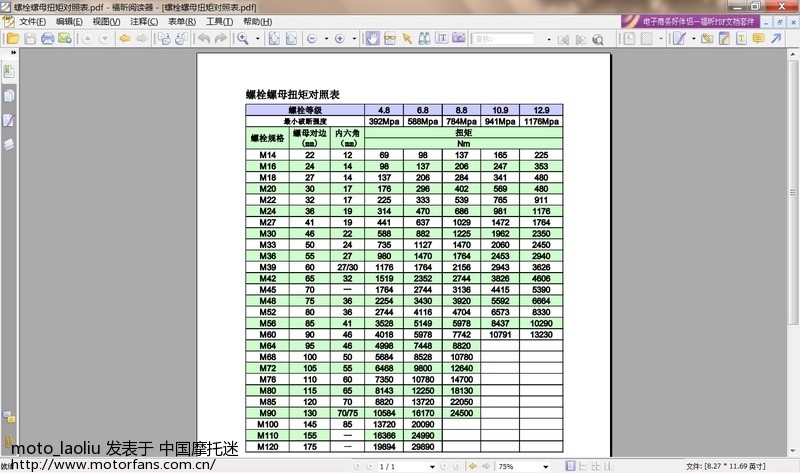The width and height of the screenshot is (800, 473).
Task: Open the 帮助(H) menu
Action: click(258, 21)
